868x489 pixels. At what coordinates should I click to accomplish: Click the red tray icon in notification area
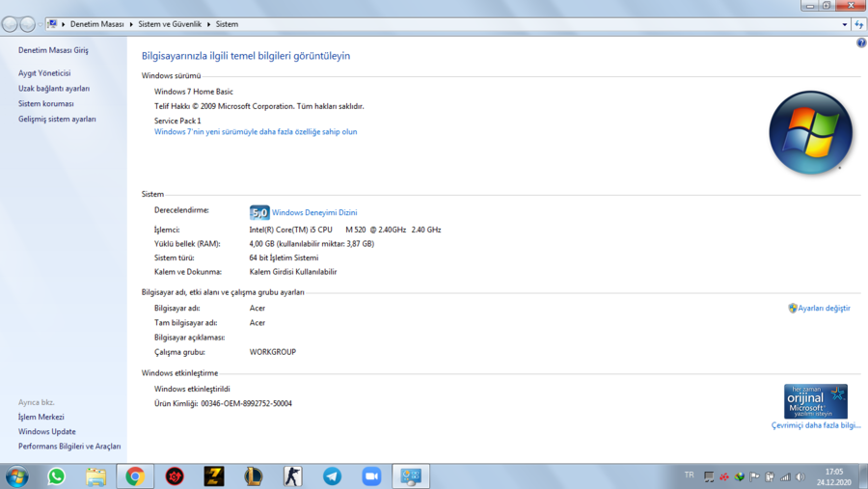(x=724, y=476)
